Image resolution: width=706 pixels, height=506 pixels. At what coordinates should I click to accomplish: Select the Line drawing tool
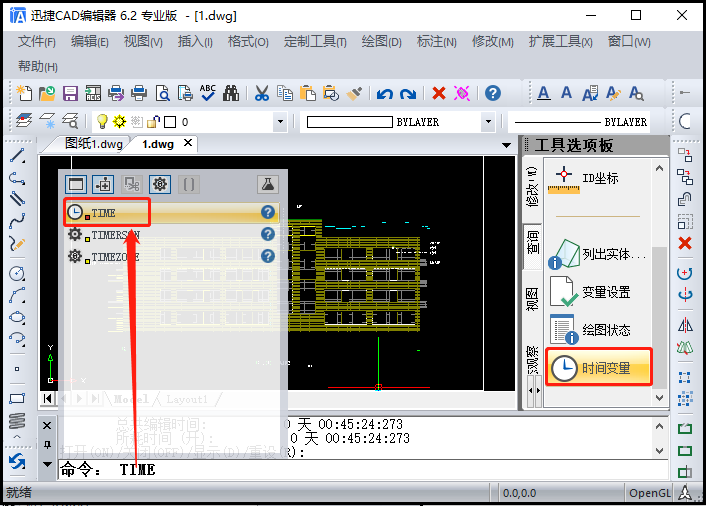[17, 156]
